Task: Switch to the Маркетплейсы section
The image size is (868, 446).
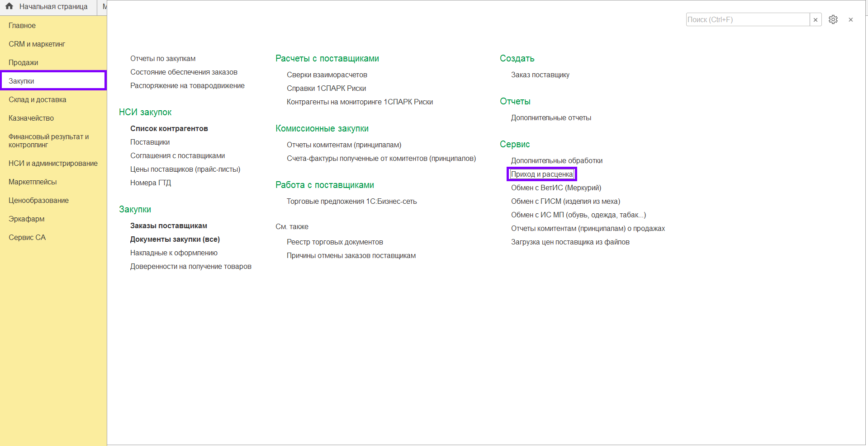Action: tap(33, 182)
